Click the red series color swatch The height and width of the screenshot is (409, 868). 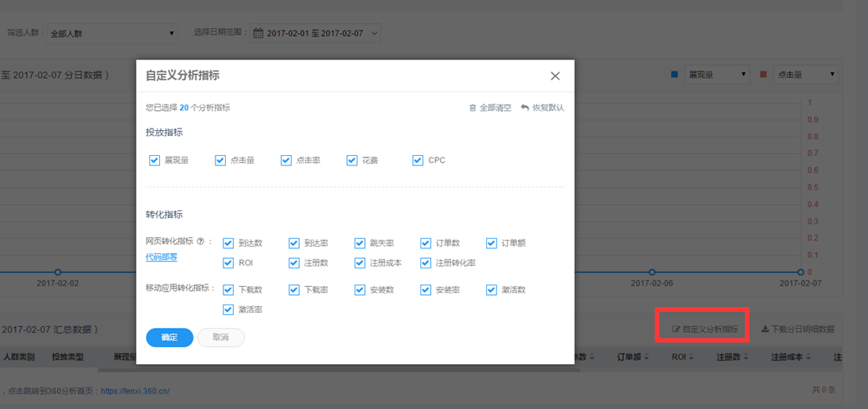764,75
